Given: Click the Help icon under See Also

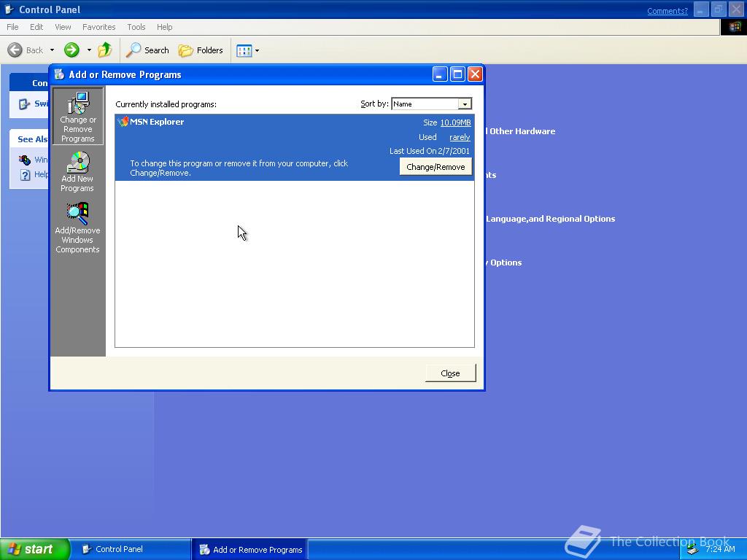Looking at the screenshot, I should tap(26, 175).
